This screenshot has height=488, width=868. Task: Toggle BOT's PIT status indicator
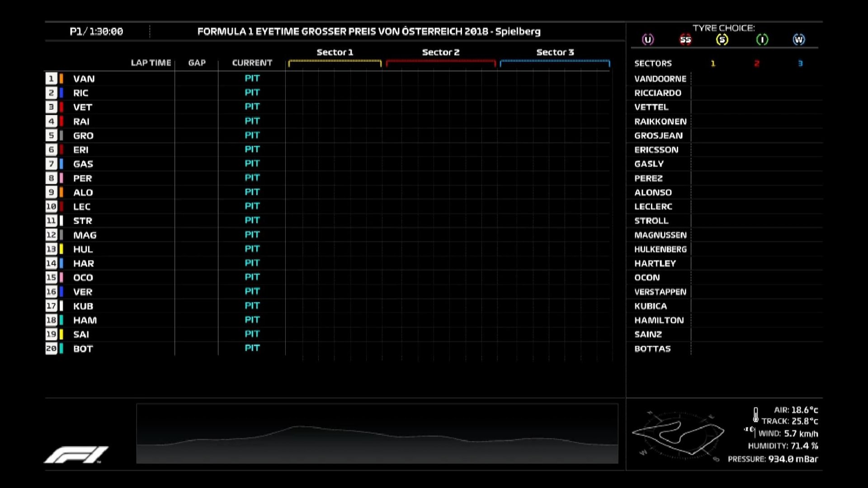[x=251, y=348]
